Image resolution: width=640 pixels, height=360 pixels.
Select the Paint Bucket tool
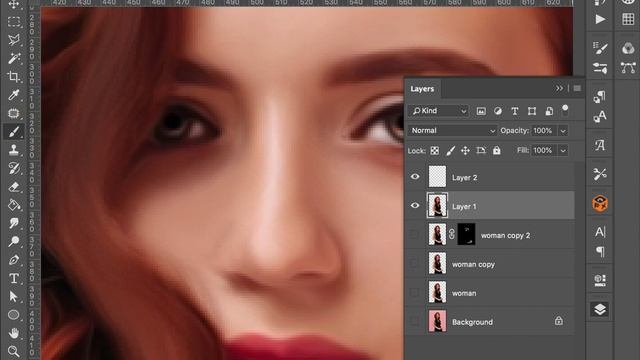point(14,204)
